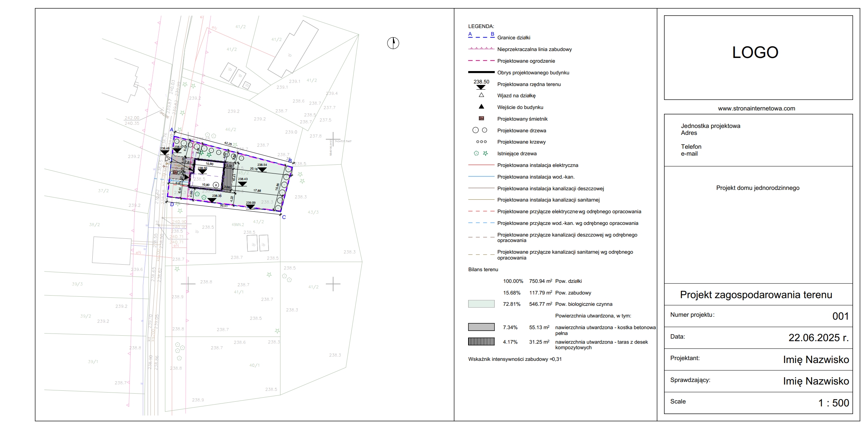Click parcel number 38/2 on the plan
The height and width of the screenshot is (429, 868).
click(94, 225)
